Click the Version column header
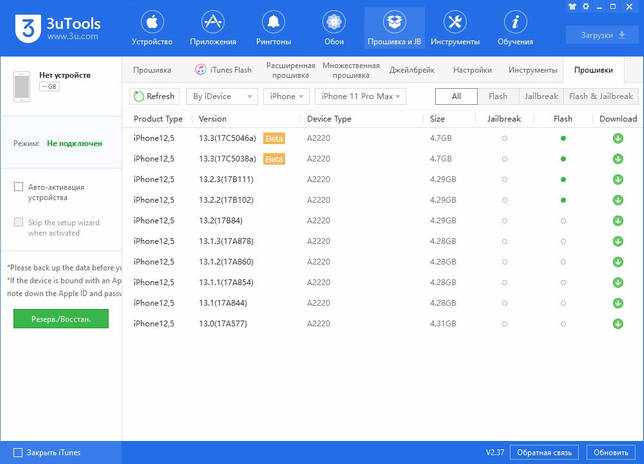This screenshot has height=464, width=644. pyautogui.click(x=212, y=119)
